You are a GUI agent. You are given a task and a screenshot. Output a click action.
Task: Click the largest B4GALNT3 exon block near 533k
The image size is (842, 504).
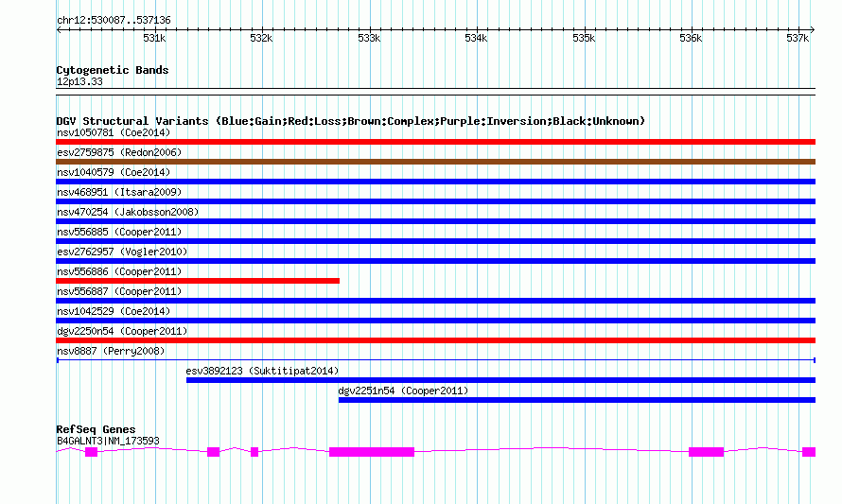(x=372, y=452)
